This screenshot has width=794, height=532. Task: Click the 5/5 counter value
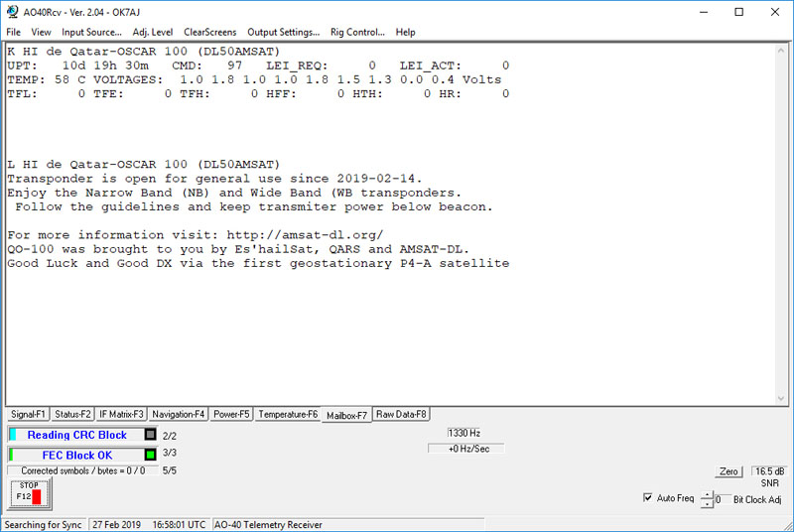170,470
